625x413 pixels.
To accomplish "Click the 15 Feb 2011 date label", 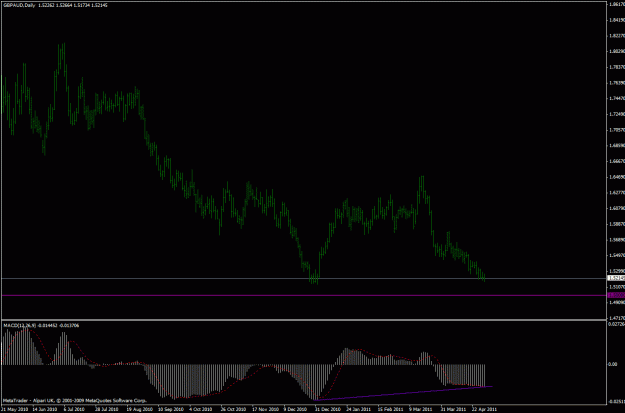I will (x=390, y=409).
